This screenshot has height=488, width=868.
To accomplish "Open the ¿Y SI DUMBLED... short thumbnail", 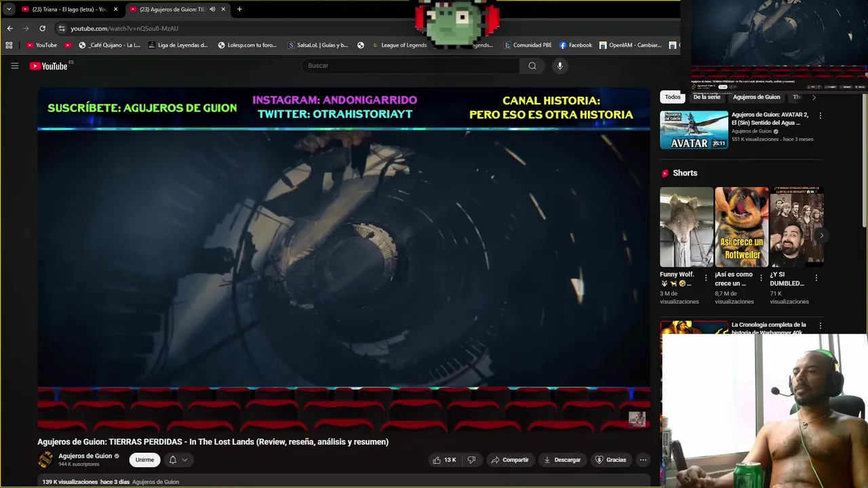I will [796, 227].
